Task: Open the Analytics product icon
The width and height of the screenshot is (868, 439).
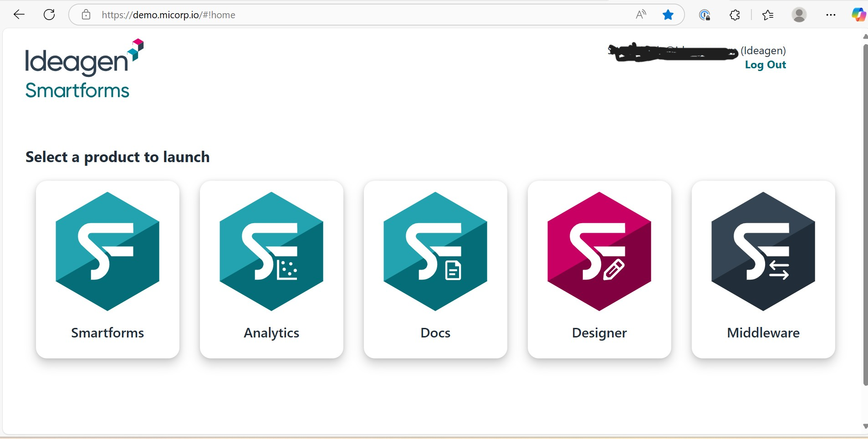Action: coord(271,251)
